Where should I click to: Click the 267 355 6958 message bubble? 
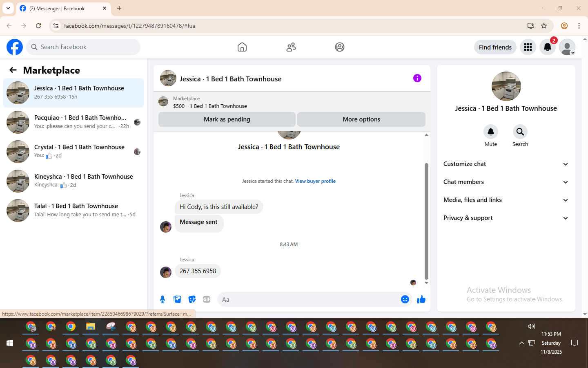click(x=198, y=271)
